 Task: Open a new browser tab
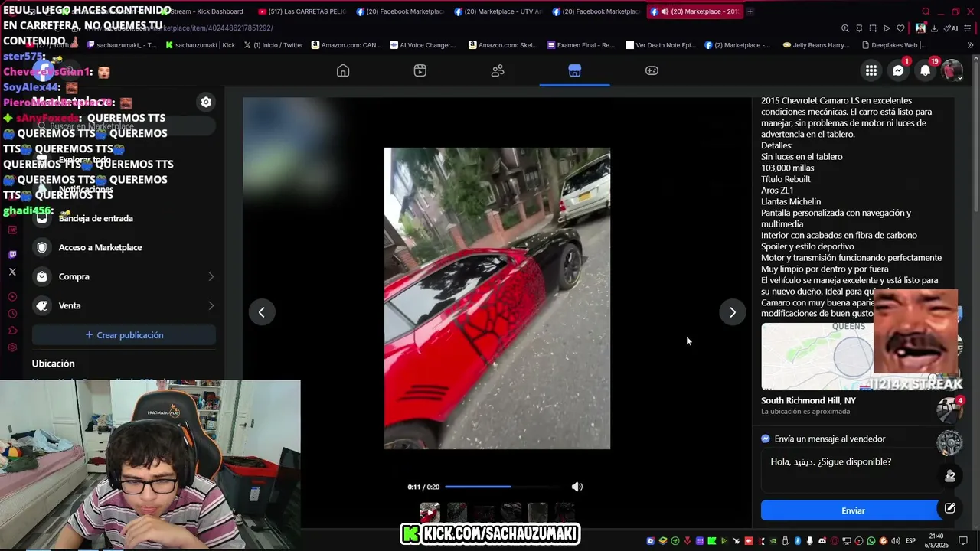[750, 11]
